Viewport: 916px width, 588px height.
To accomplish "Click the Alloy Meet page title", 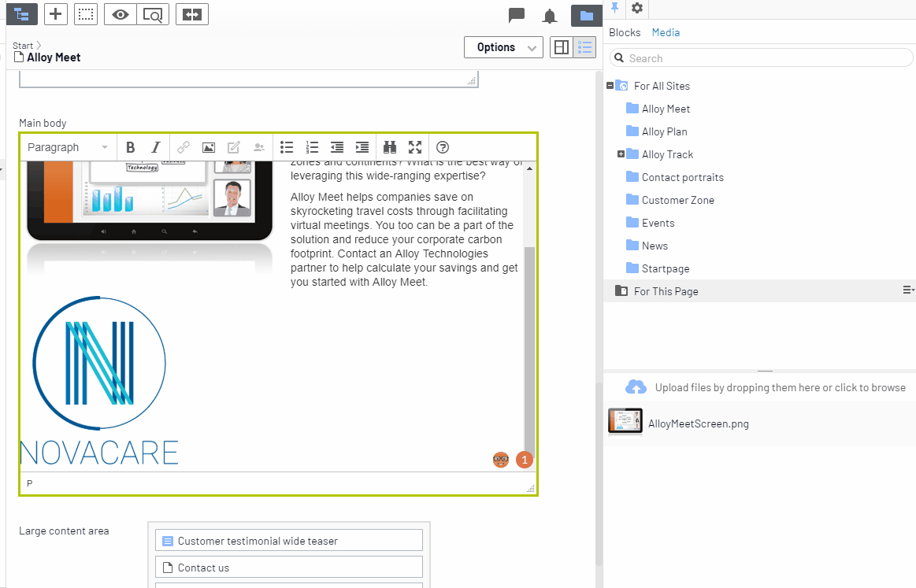I will [54, 57].
